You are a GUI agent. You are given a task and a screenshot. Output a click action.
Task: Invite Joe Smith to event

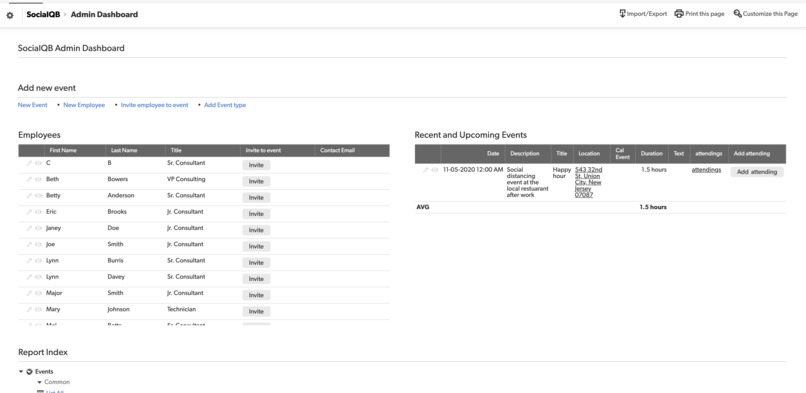[x=256, y=247]
